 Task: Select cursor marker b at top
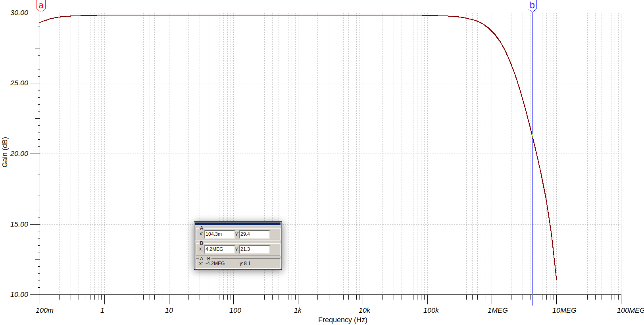pyautogui.click(x=532, y=6)
